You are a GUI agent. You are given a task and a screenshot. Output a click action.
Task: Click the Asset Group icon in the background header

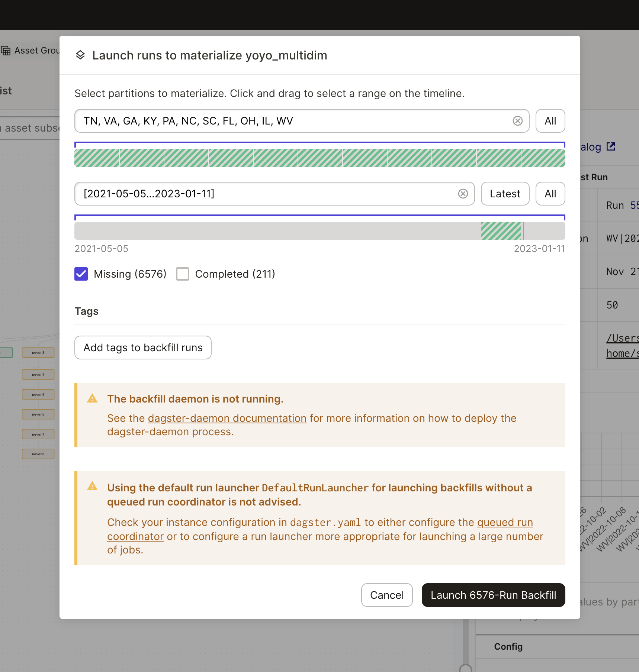click(x=6, y=50)
